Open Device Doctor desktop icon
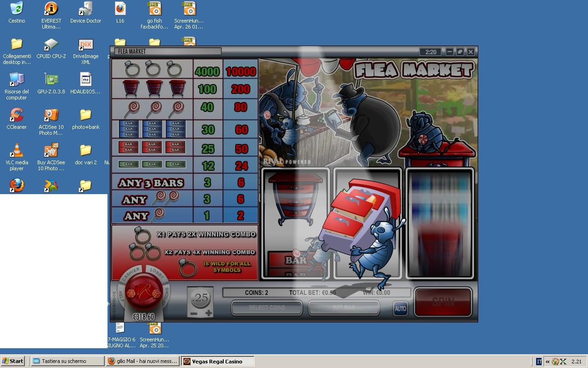The width and height of the screenshot is (588, 368). coord(85,12)
